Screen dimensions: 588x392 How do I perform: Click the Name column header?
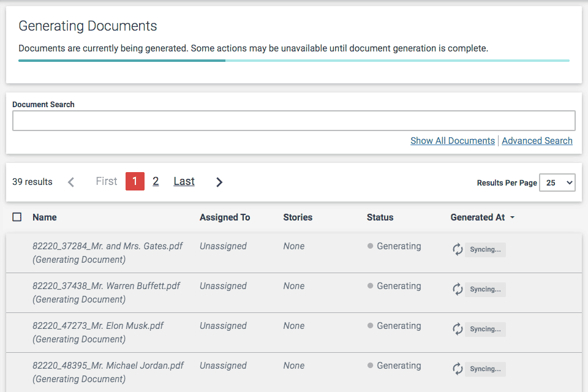tap(45, 217)
